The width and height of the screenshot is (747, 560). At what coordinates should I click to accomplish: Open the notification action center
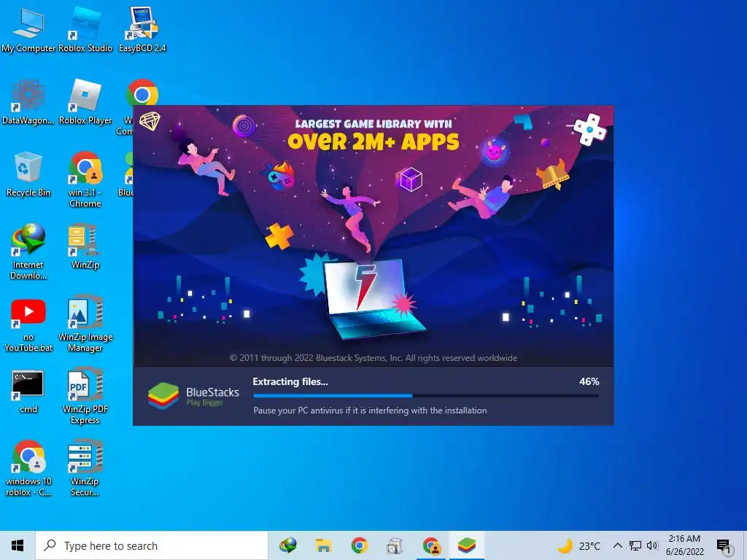coord(724,547)
